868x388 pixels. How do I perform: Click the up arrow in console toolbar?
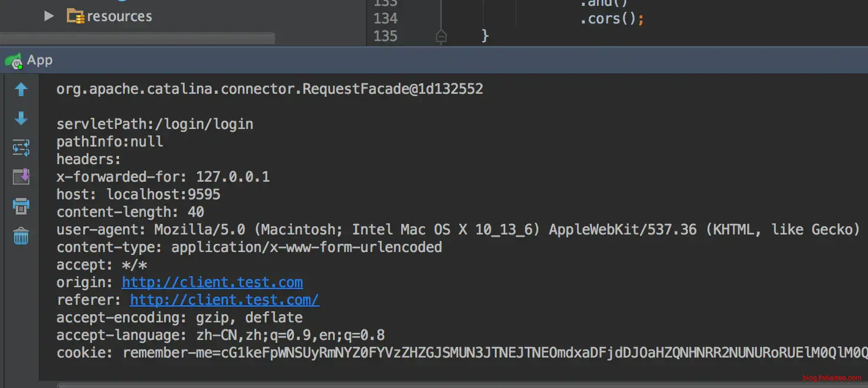click(21, 90)
